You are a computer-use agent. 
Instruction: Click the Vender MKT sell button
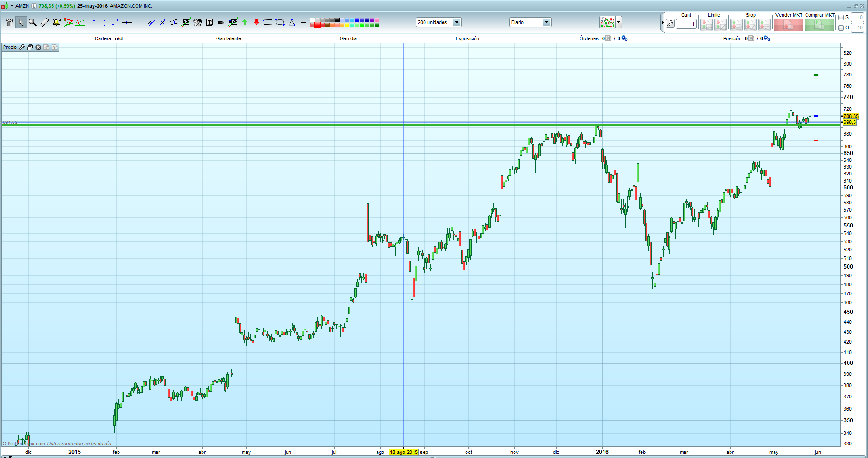click(788, 25)
